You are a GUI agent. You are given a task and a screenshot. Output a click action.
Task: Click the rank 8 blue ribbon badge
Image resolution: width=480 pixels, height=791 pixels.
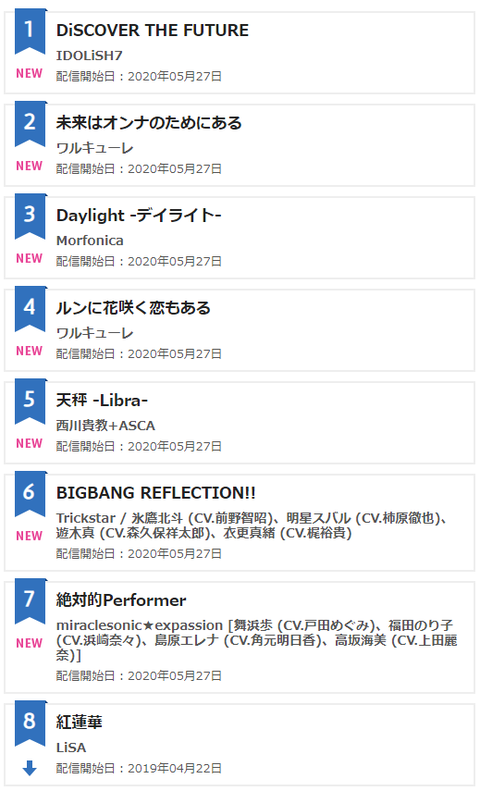30,723
